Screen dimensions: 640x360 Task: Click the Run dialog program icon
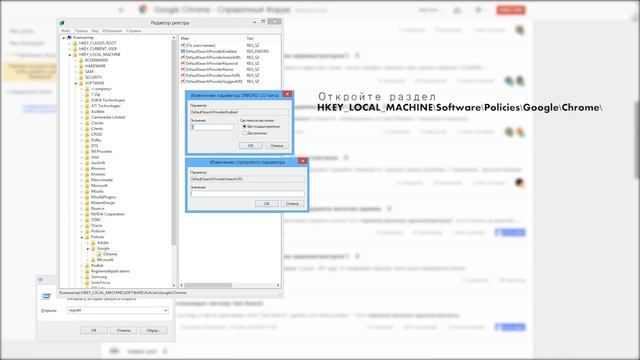(x=47, y=296)
